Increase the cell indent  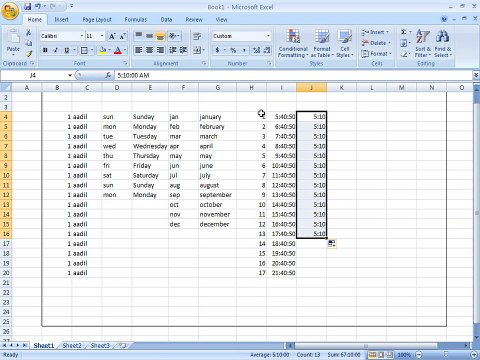click(183, 50)
